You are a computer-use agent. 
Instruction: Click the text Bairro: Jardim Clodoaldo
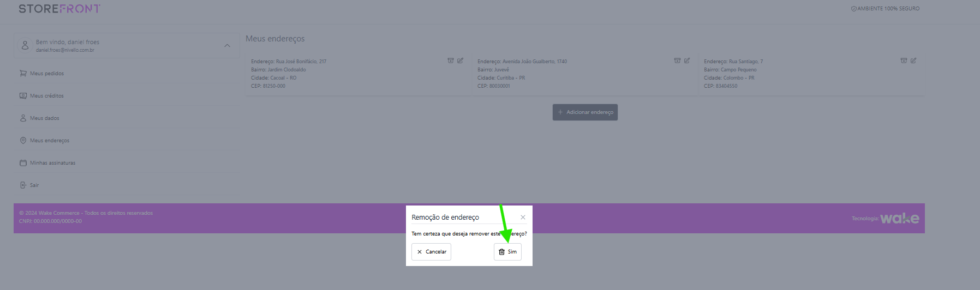coord(278,70)
